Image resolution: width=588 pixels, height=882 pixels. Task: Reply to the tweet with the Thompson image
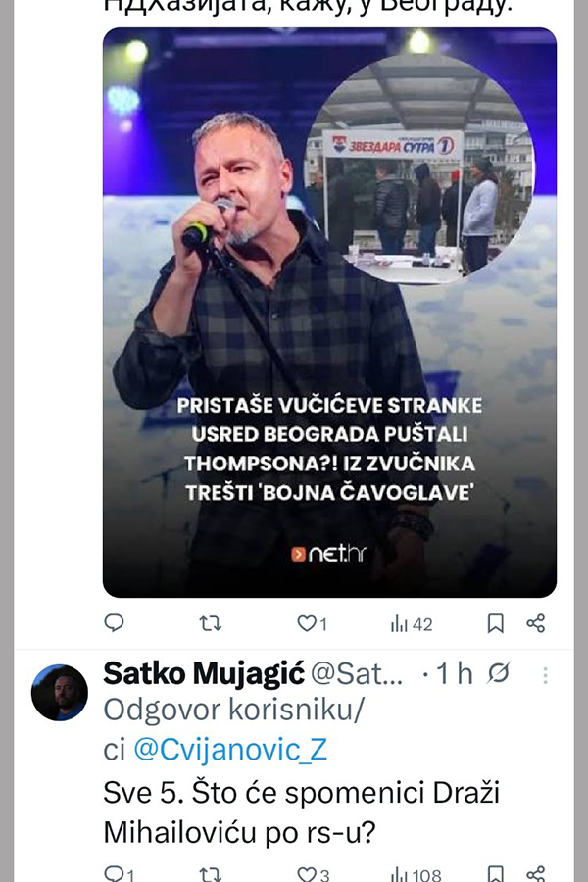pyautogui.click(x=115, y=622)
